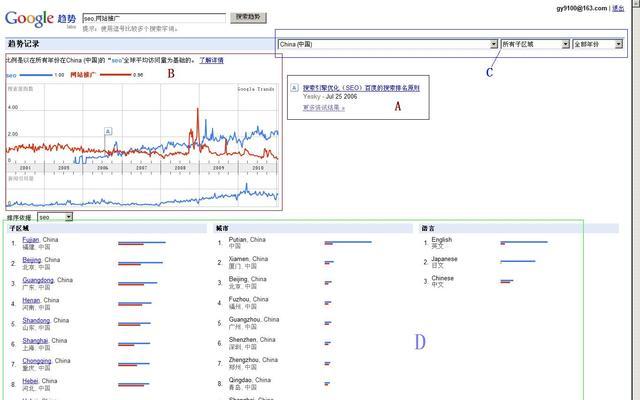
Task: Click Zhengzhou, China in cities list
Action: tap(253, 360)
